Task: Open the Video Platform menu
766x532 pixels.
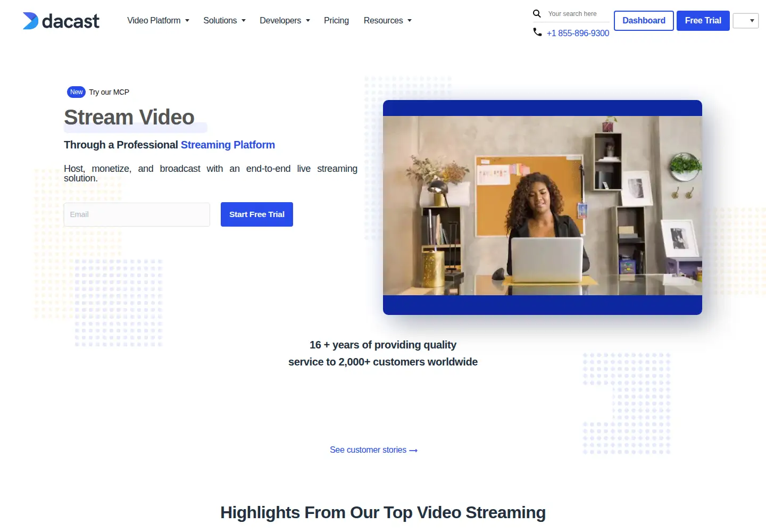Action: [154, 21]
